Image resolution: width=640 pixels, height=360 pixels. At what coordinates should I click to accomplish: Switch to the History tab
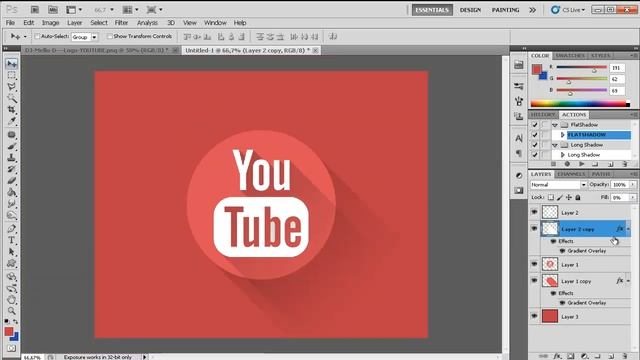[543, 115]
